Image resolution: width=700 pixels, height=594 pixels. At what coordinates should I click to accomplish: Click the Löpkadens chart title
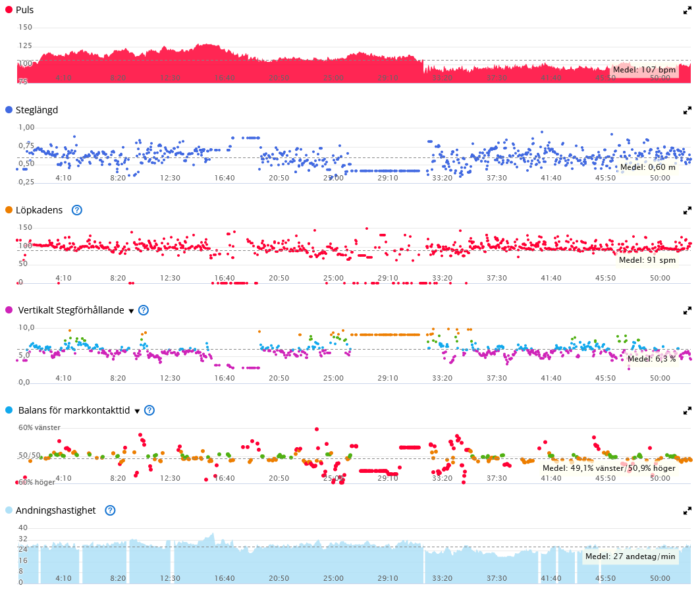click(x=39, y=210)
